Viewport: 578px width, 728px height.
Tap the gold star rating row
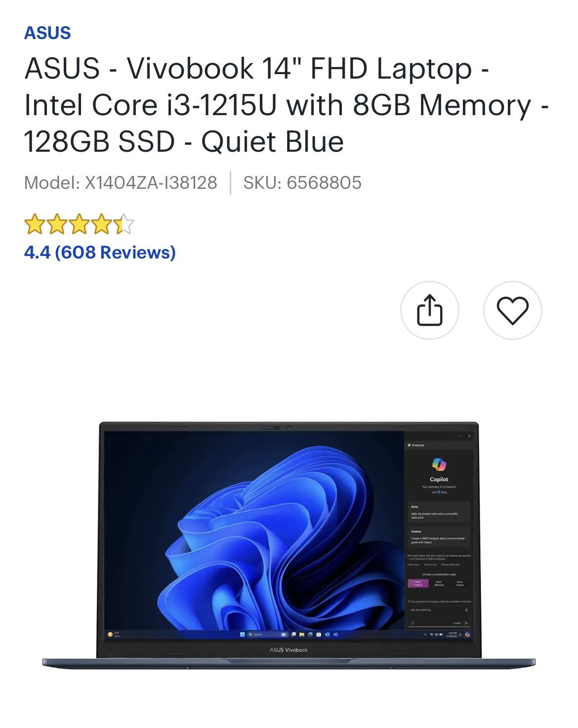point(79,224)
